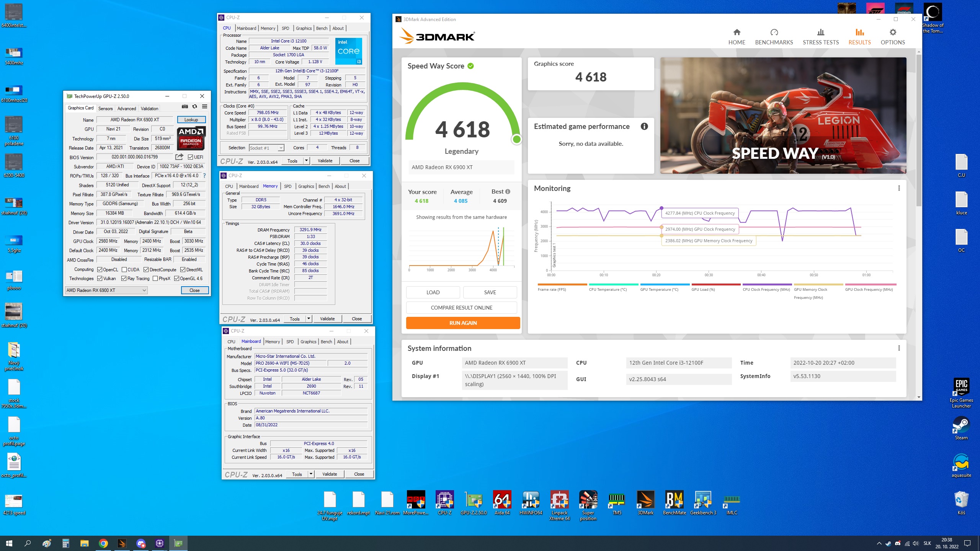Image resolution: width=980 pixels, height=551 pixels.
Task: Open the Geekbench 3 desktop shortcut
Action: coord(703,503)
